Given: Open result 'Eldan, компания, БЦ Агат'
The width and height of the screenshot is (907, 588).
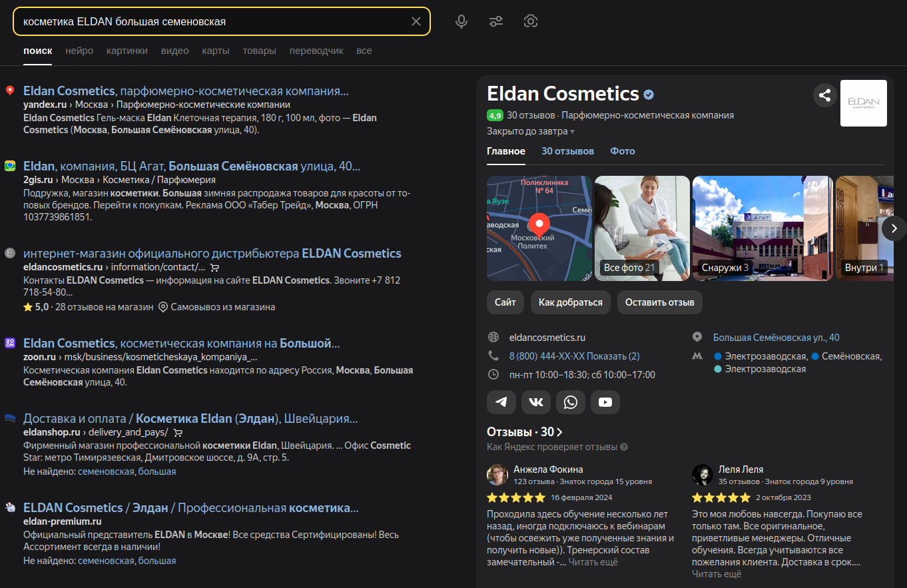Looking at the screenshot, I should pos(192,166).
